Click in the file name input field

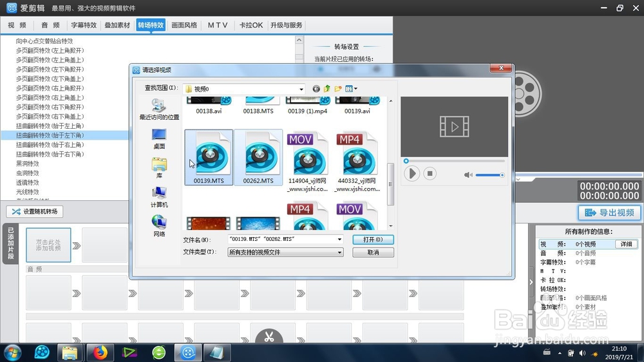coord(282,239)
